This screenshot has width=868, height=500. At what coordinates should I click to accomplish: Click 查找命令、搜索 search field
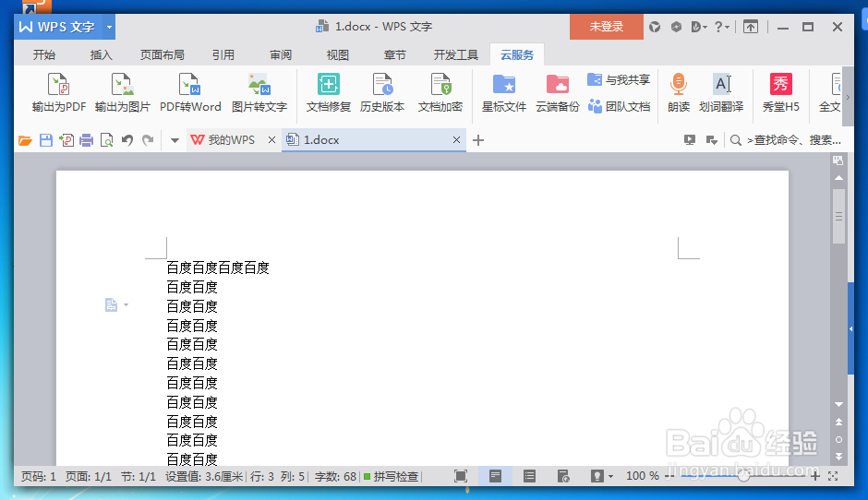pos(794,140)
